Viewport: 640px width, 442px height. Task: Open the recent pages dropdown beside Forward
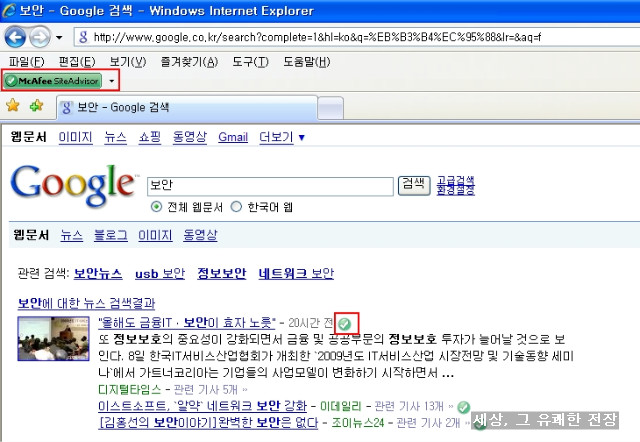[x=59, y=38]
